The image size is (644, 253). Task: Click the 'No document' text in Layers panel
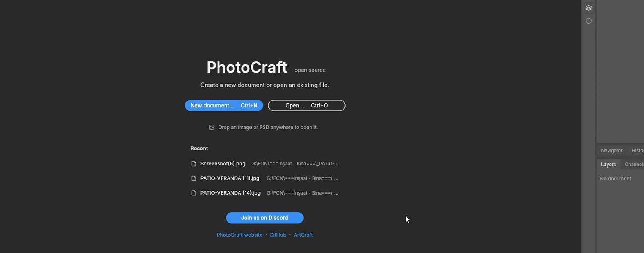(615, 179)
